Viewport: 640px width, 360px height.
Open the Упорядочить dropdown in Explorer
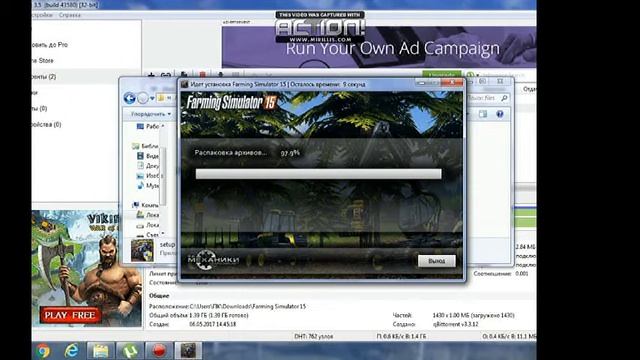pos(151,114)
